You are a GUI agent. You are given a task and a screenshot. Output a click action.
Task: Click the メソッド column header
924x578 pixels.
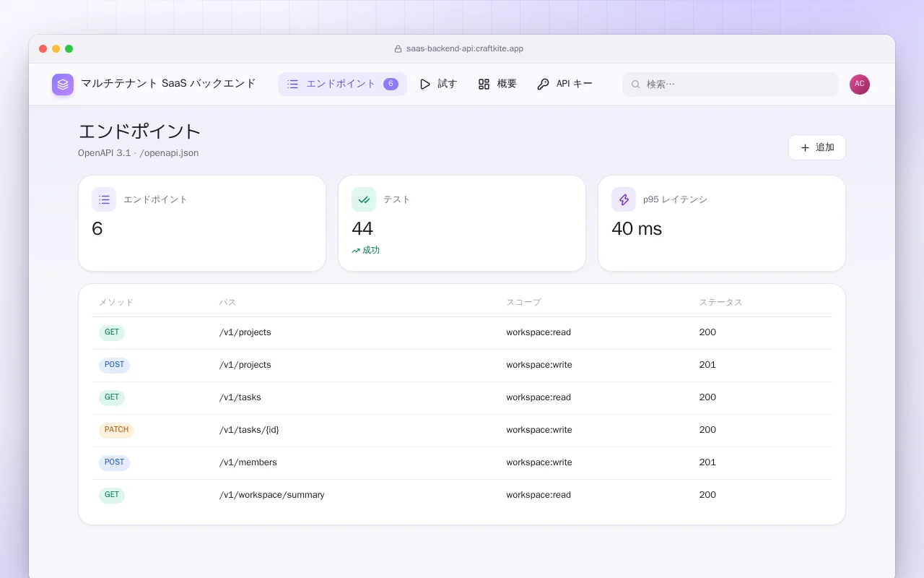tap(116, 303)
